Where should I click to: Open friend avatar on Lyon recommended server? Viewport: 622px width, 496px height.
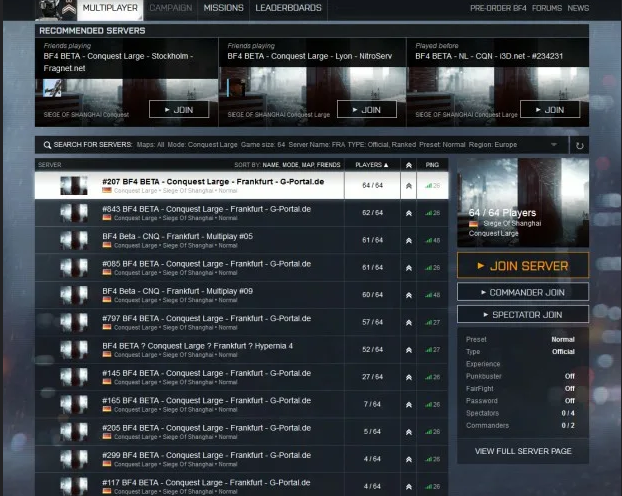(236, 88)
